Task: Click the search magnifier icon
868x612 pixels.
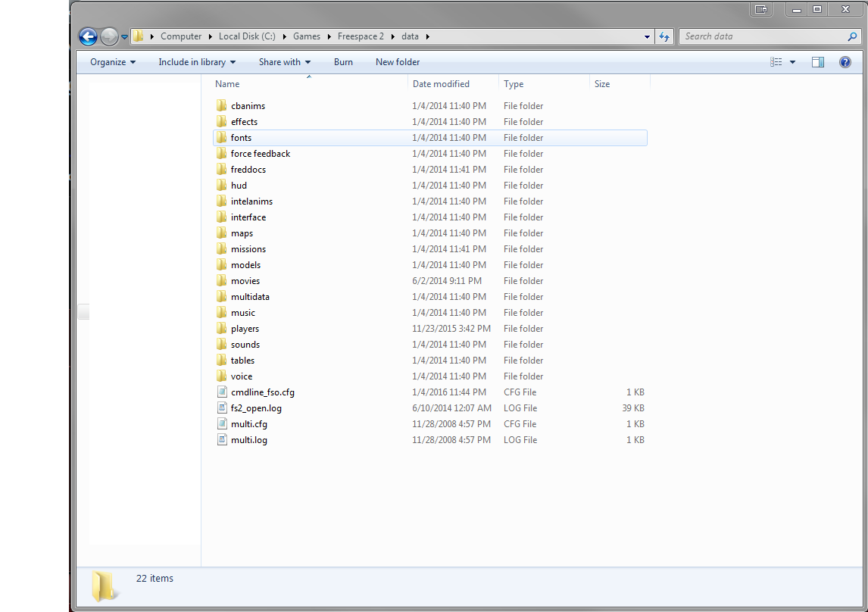Action: (853, 36)
